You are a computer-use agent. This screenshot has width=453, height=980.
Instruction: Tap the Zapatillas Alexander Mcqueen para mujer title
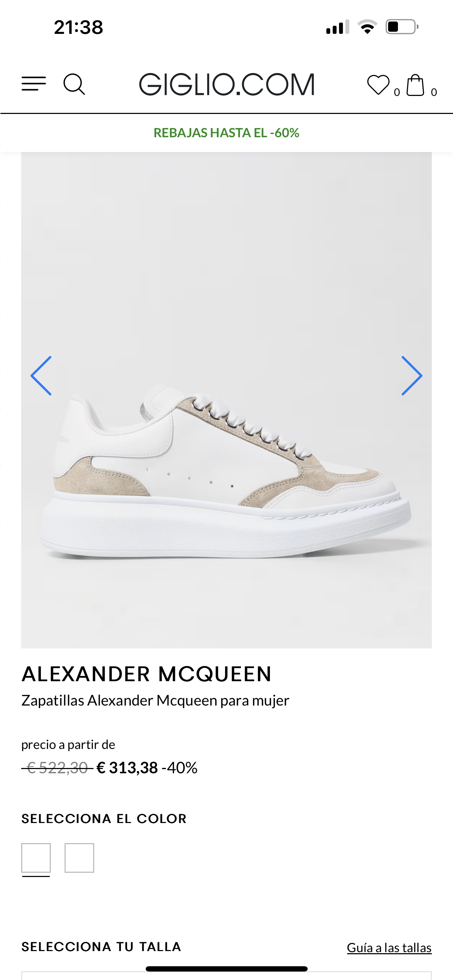[155, 700]
